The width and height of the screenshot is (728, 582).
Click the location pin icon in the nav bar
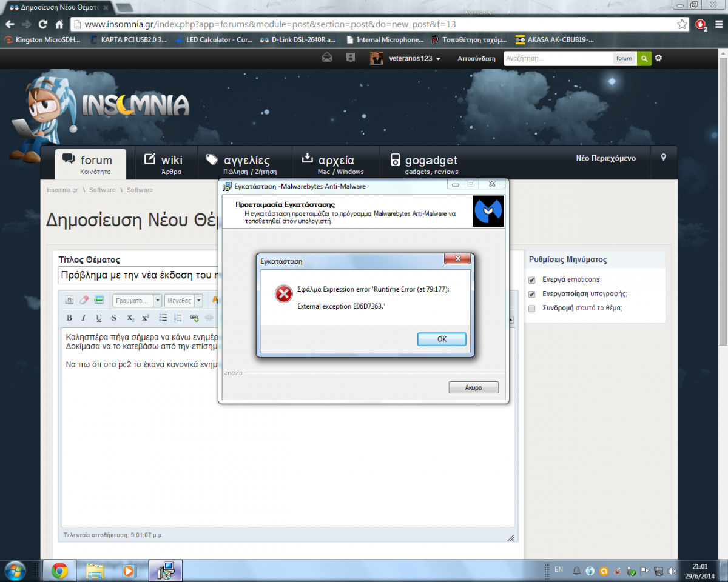[x=663, y=158]
